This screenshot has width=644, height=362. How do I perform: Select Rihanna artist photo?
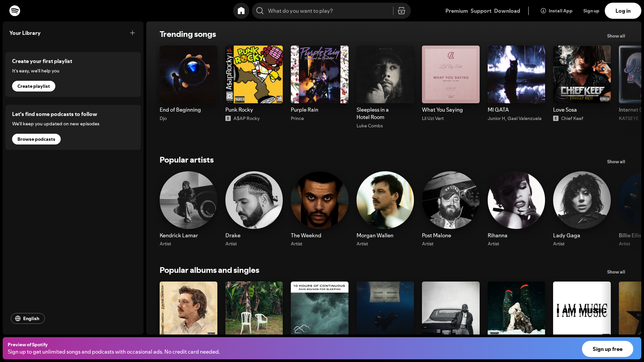pyautogui.click(x=516, y=200)
